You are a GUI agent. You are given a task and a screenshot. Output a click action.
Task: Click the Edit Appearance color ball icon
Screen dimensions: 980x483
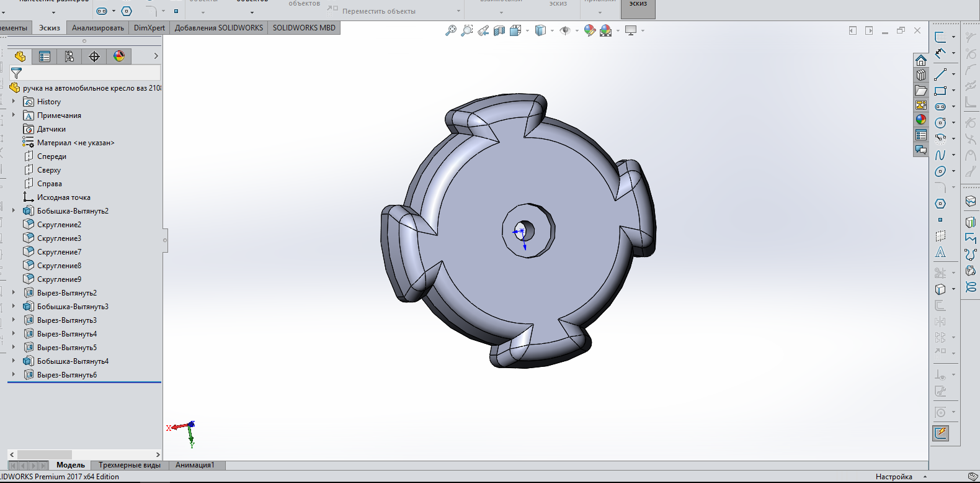(x=590, y=30)
